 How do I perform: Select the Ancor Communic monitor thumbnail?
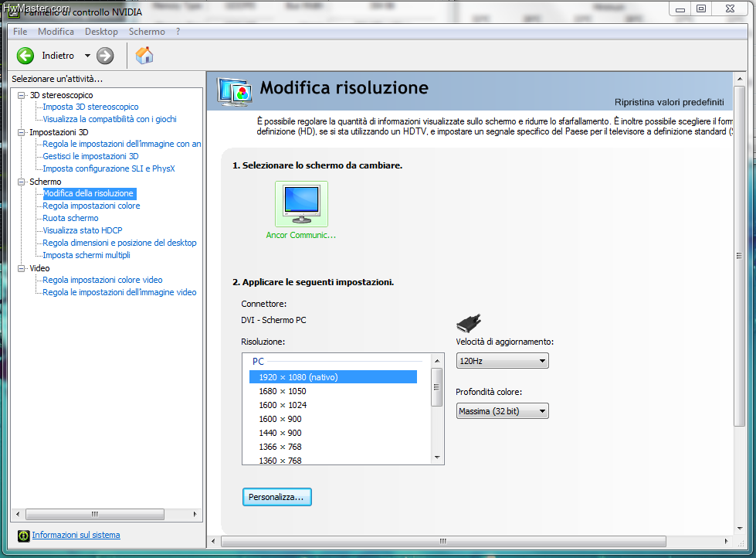(x=301, y=204)
